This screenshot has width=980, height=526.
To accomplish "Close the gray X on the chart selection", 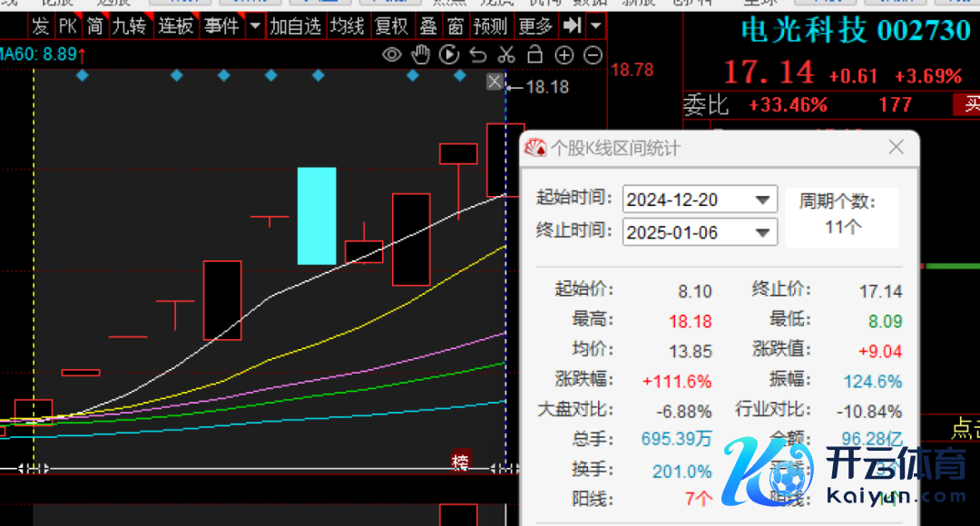I will pos(494,83).
